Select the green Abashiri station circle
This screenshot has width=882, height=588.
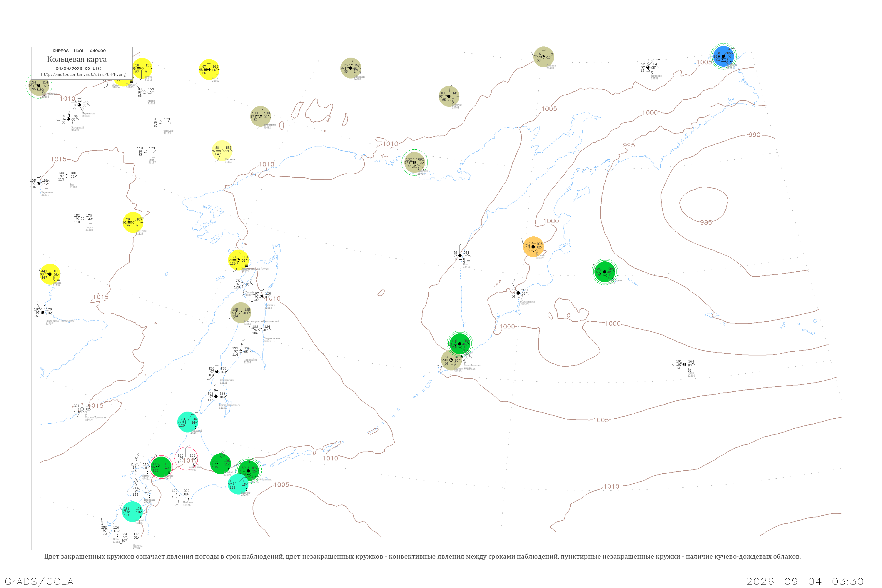[x=220, y=464]
